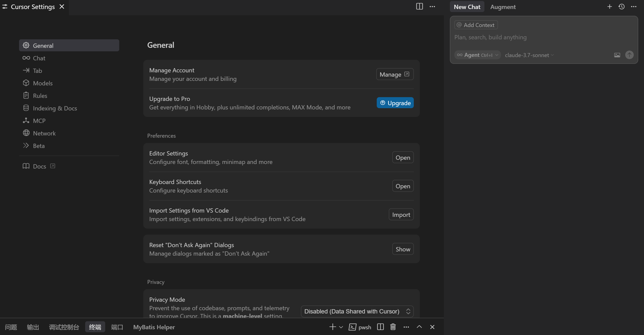Open Beta settings section
Screen dimensions: 644x335
(69, 146)
